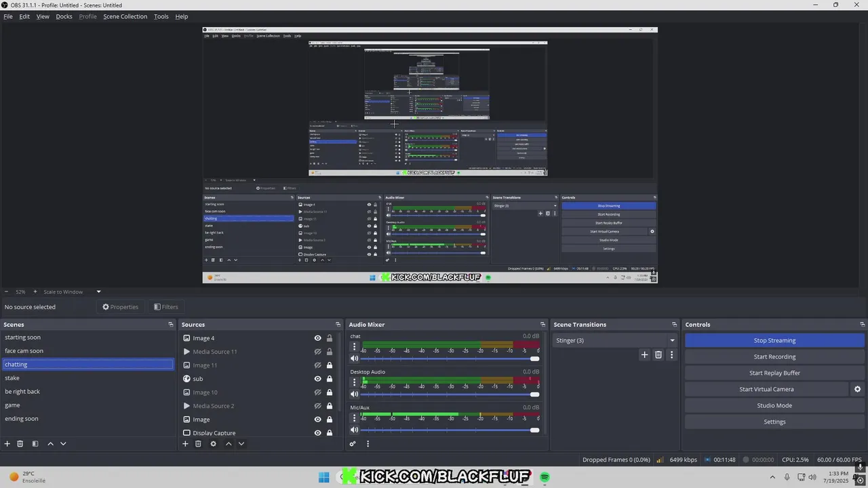Open the File menu

click(8, 16)
